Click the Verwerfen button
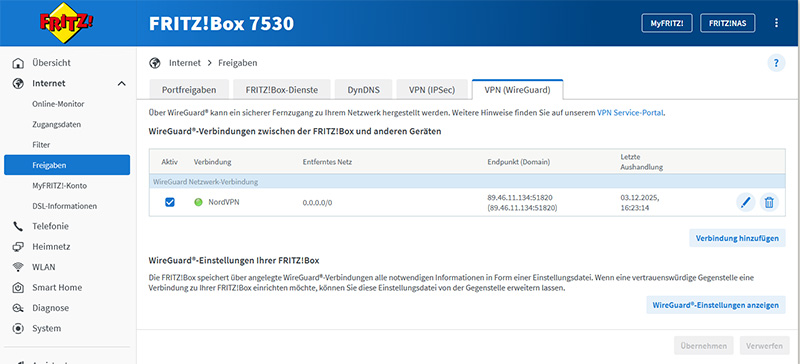 tap(764, 346)
